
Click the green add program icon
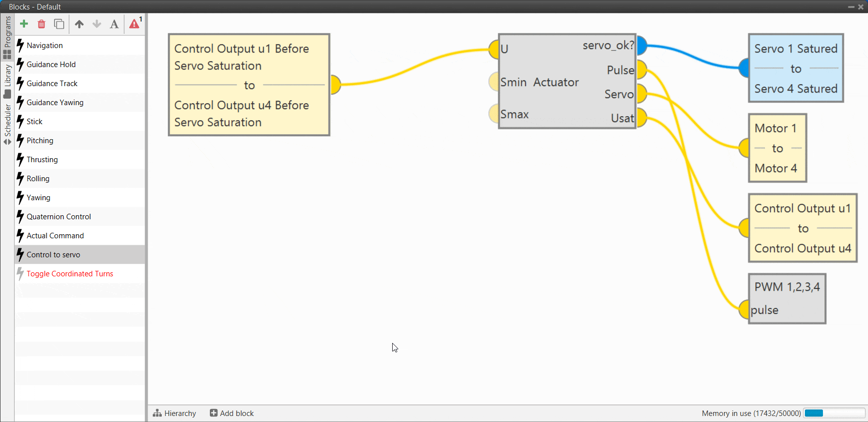pos(24,24)
